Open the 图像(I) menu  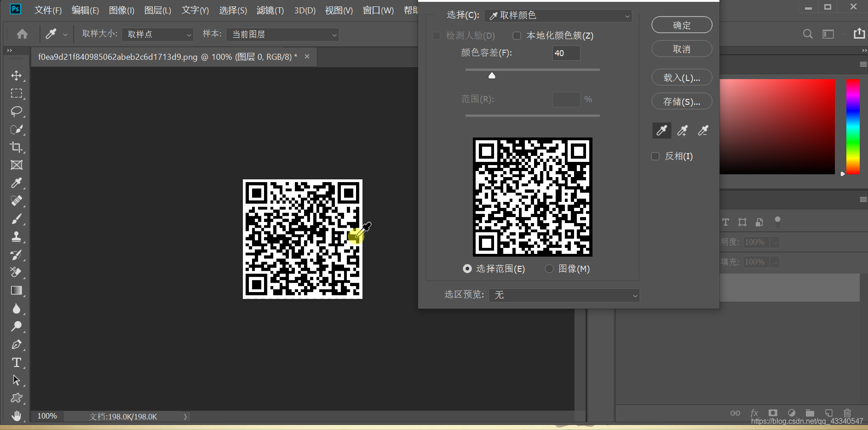point(121,10)
